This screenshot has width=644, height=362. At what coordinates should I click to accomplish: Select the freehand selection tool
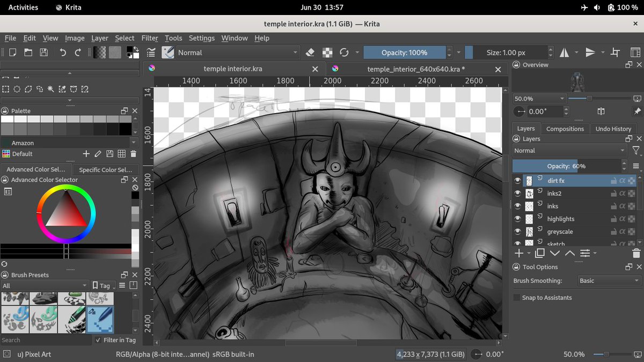pos(40,89)
